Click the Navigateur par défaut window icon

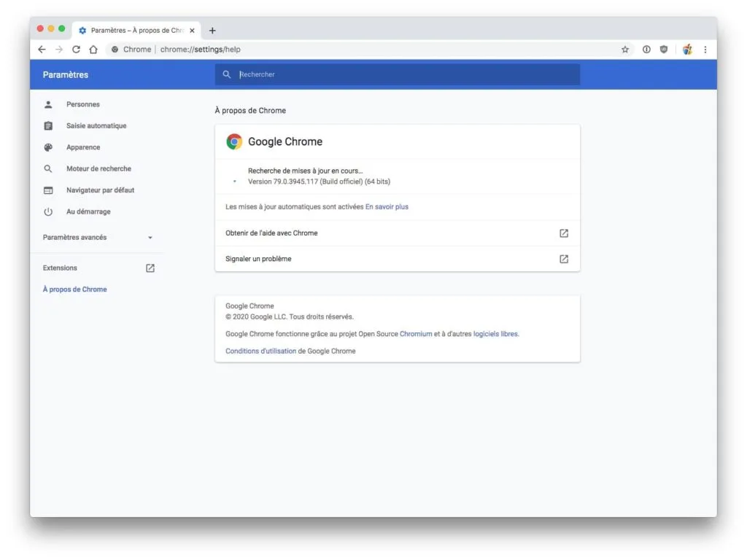pos(48,190)
